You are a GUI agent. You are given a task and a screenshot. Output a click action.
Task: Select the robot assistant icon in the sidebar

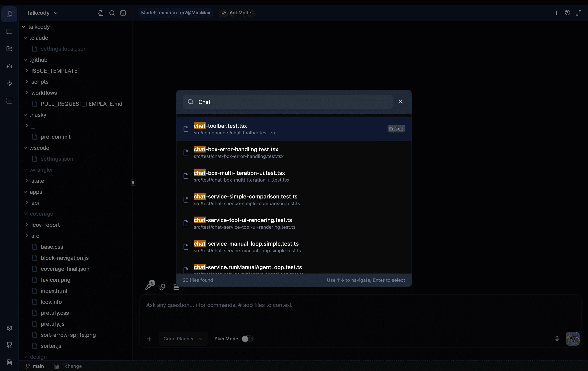point(9,66)
